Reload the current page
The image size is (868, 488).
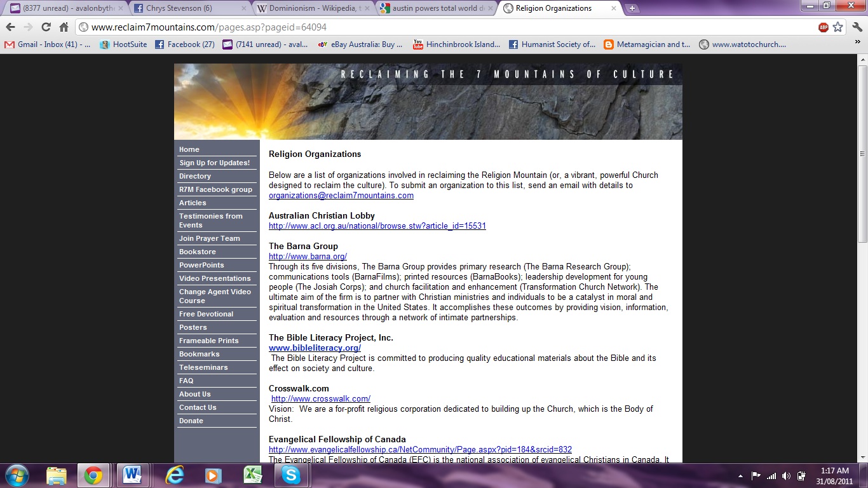click(x=46, y=27)
